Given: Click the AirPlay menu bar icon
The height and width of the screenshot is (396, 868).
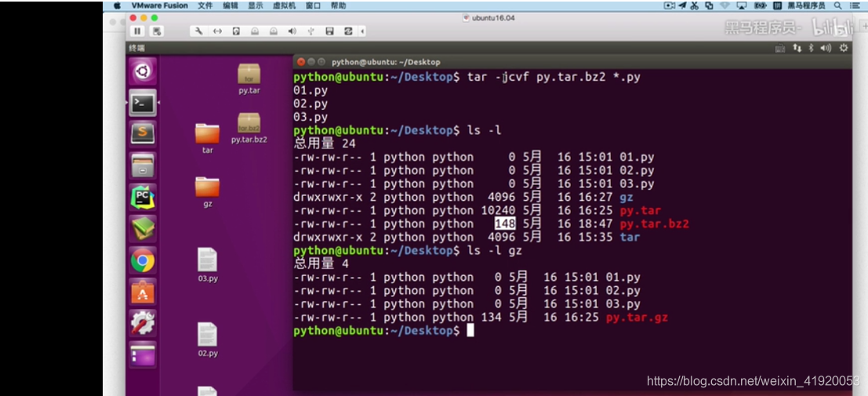Looking at the screenshot, I should click(x=742, y=5).
